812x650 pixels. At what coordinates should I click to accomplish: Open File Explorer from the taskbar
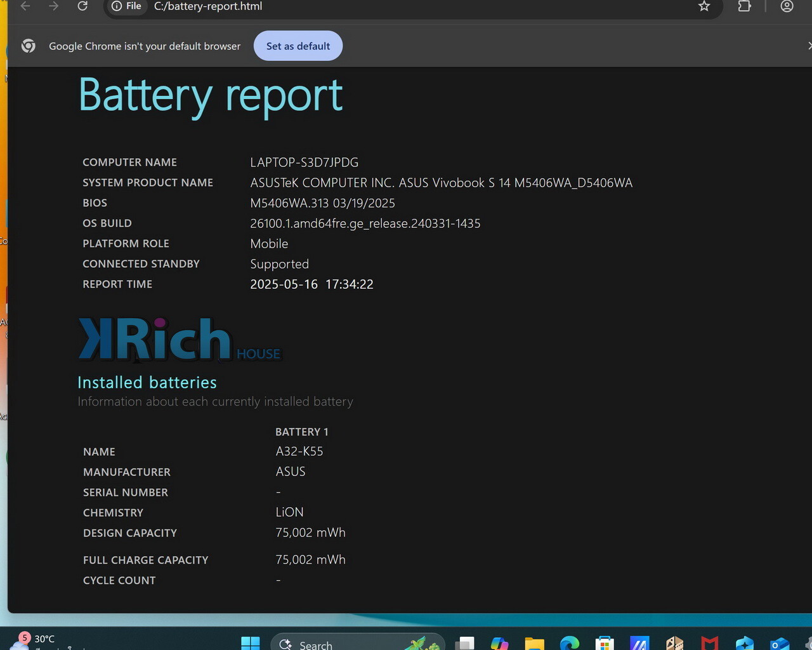534,643
